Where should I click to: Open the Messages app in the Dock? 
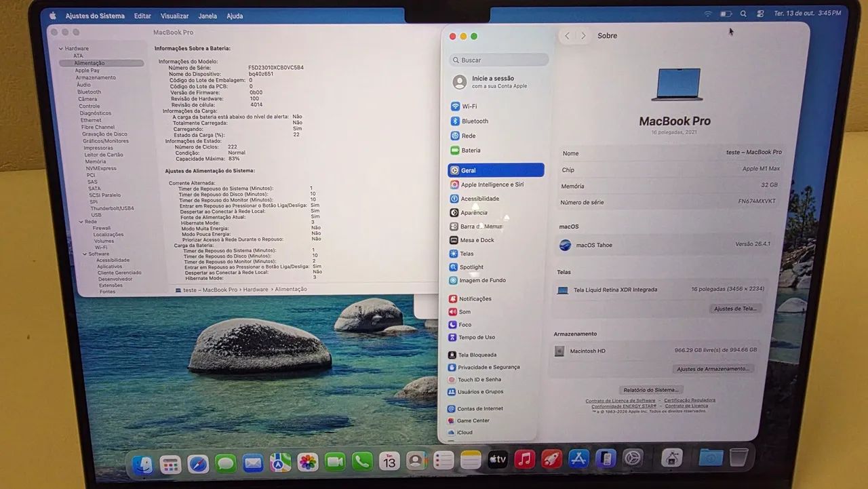(x=226, y=464)
